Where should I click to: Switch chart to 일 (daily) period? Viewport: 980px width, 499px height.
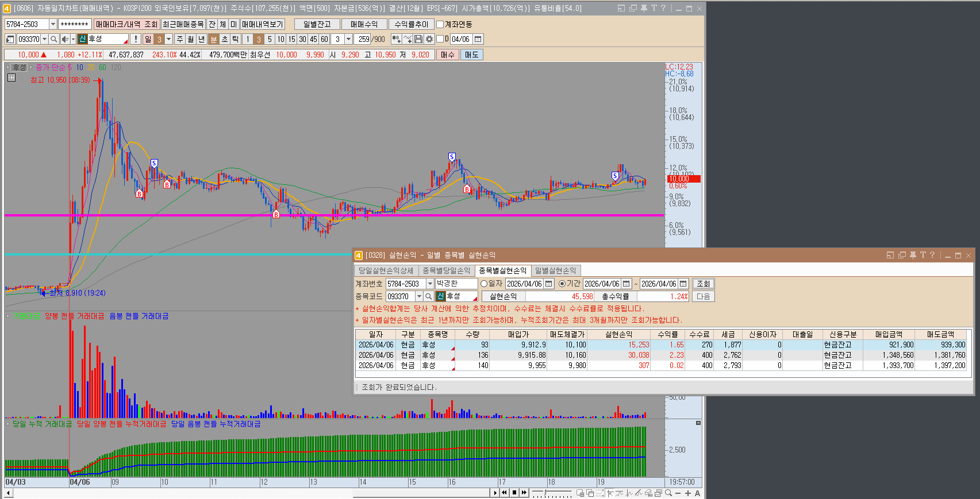[148, 39]
